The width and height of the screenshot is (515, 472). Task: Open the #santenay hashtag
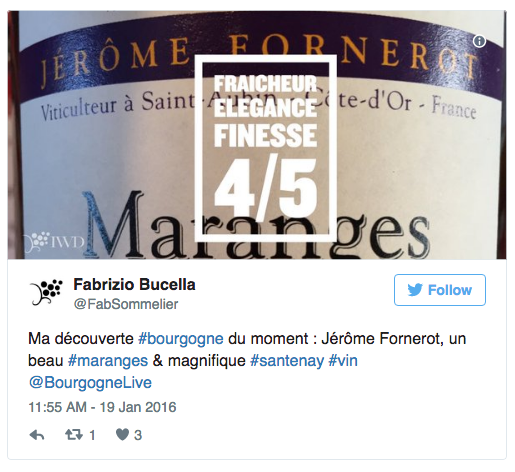click(287, 361)
